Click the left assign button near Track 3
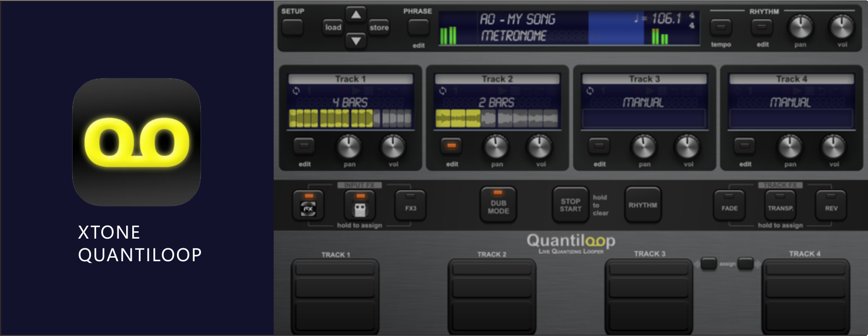The height and width of the screenshot is (336, 868). [709, 264]
